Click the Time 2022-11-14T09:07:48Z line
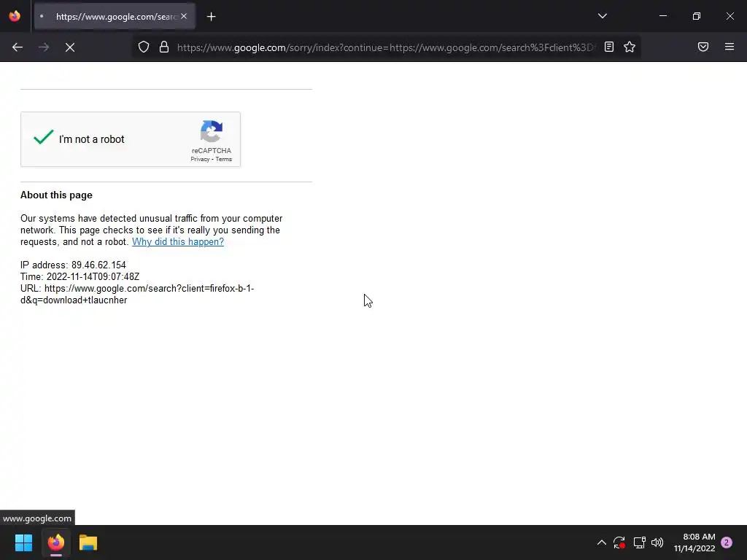The image size is (747, 560). point(80,276)
